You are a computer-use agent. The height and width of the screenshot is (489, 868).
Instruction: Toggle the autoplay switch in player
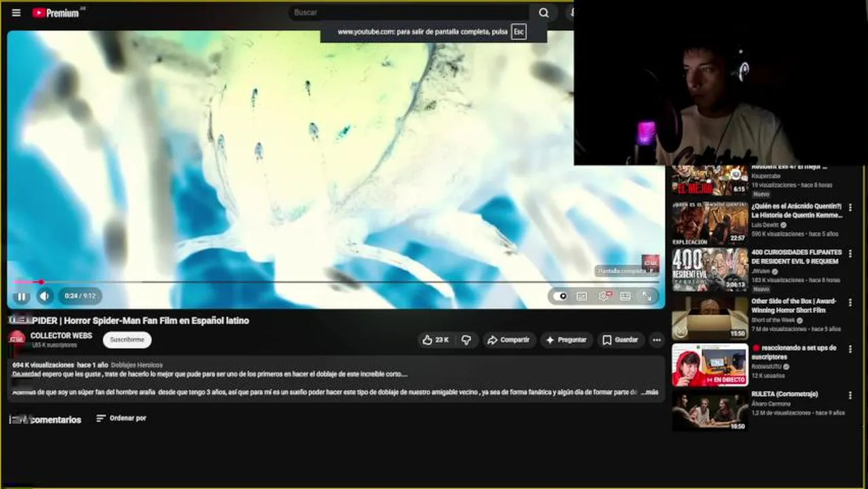(560, 296)
